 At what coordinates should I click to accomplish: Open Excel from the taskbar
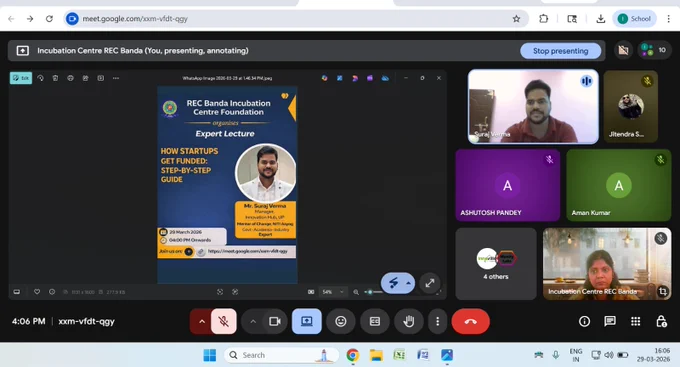click(x=399, y=355)
